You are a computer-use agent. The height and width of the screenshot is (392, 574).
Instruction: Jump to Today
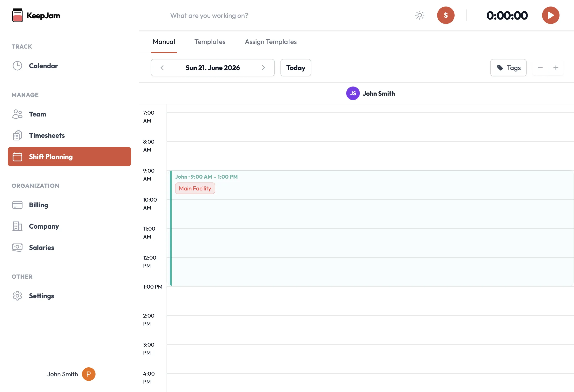296,68
